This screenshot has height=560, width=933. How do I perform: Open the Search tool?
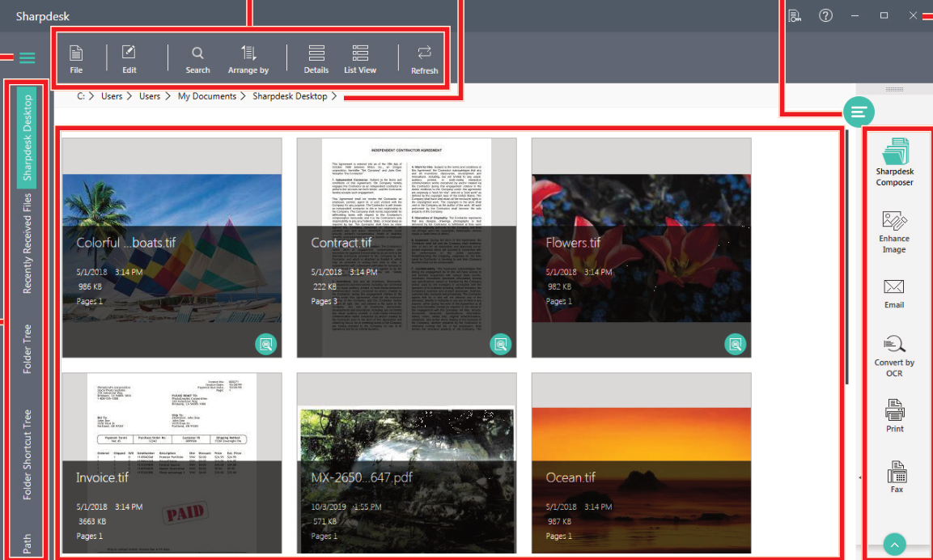click(x=197, y=60)
